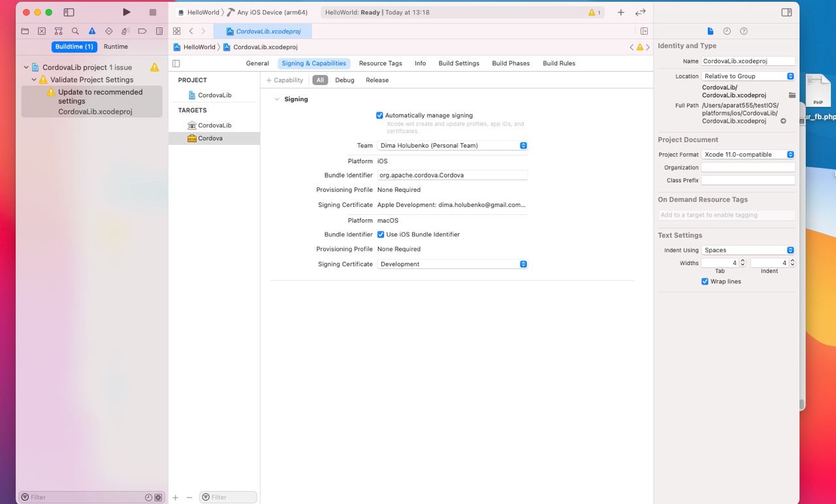
Task: Switch to the Runtime issues tab
Action: [116, 47]
